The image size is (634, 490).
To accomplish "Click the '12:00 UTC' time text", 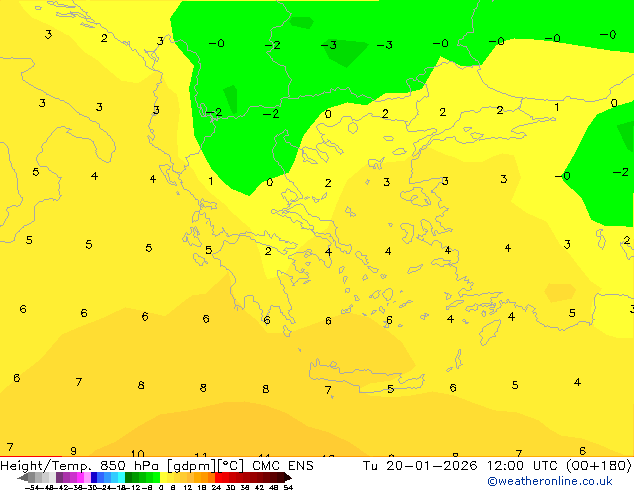I will [x=522, y=466].
